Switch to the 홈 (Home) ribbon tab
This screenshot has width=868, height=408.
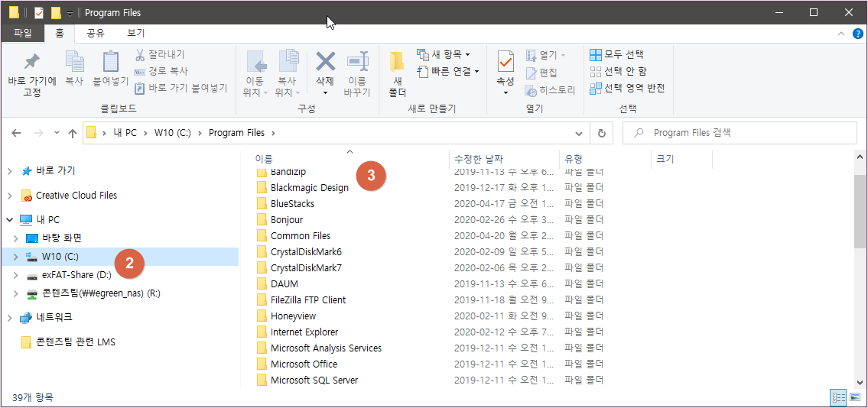tap(60, 33)
